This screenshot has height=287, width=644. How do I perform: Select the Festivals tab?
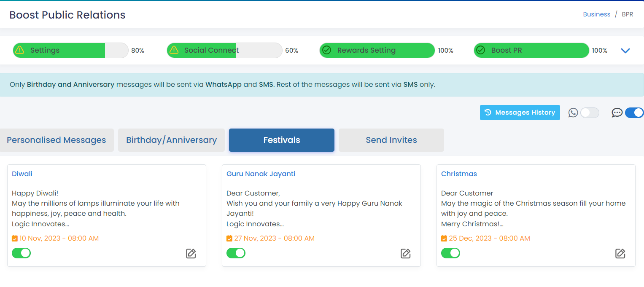pyautogui.click(x=282, y=140)
